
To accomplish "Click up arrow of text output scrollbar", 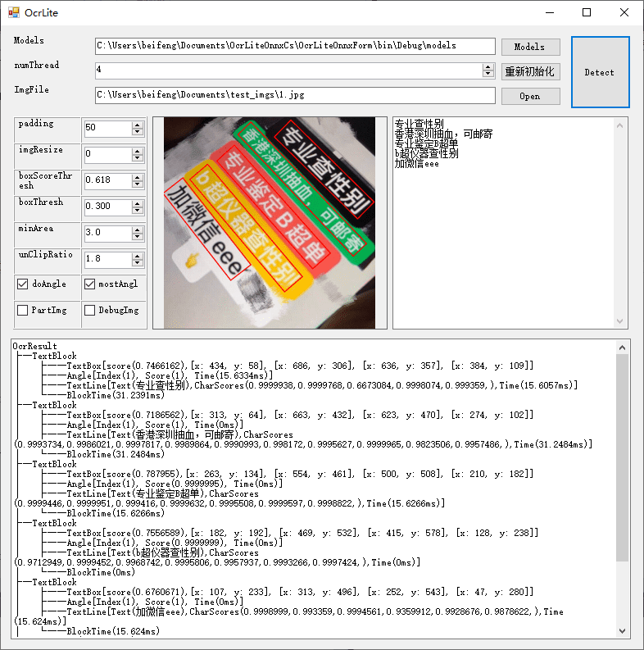I will click(x=620, y=125).
